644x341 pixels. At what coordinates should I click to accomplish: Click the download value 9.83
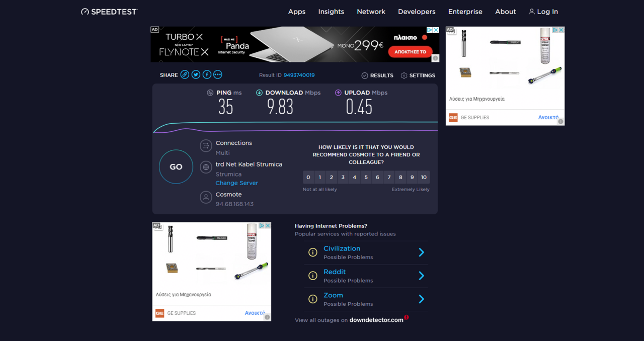[280, 107]
